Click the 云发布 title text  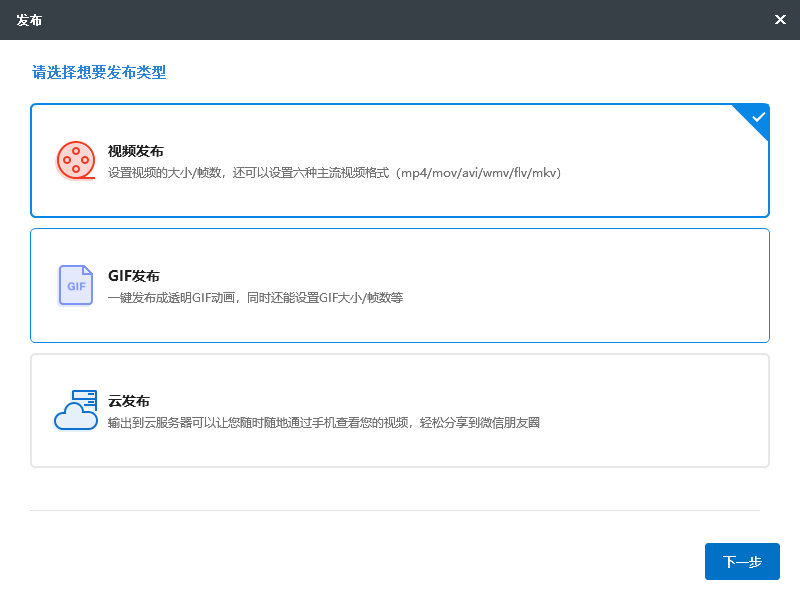pyautogui.click(x=129, y=401)
